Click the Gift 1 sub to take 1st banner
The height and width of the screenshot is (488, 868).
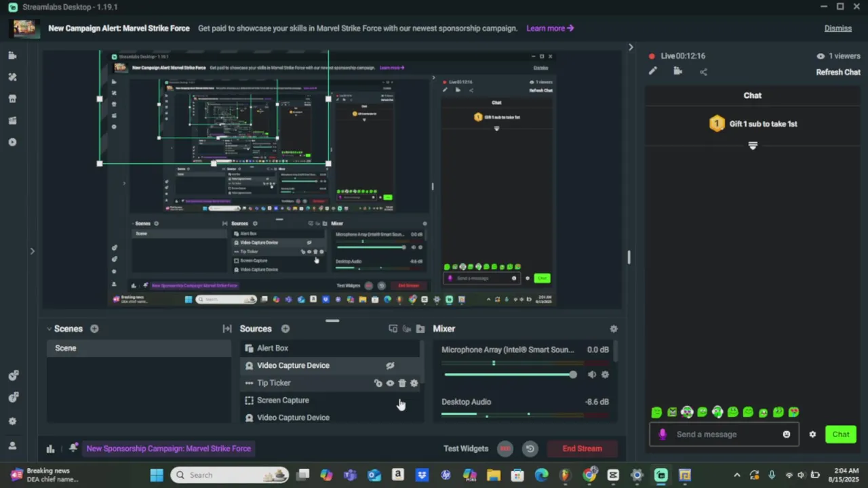pos(753,124)
